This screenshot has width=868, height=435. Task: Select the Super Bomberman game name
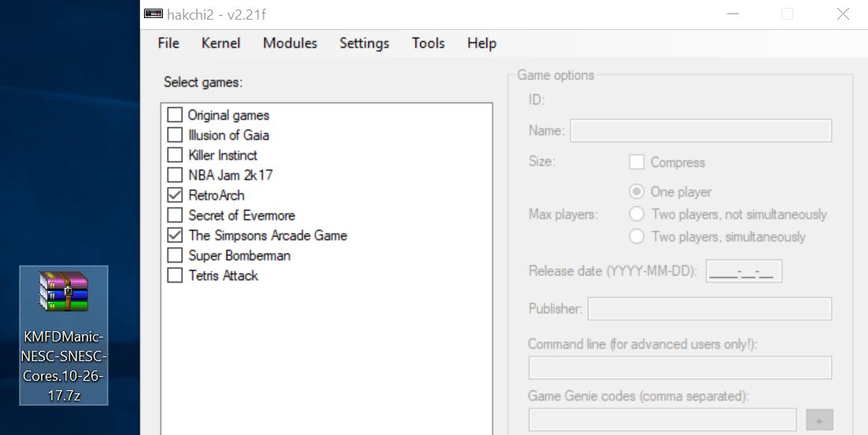click(239, 255)
